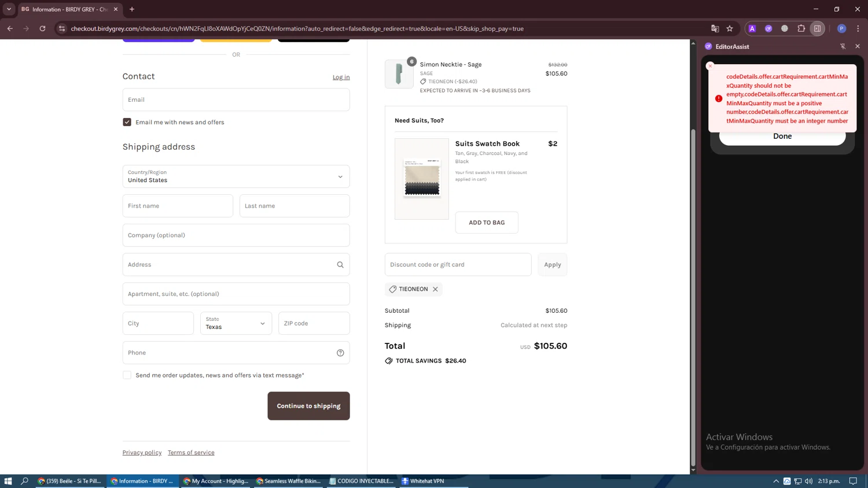Viewport: 868px width, 488px height.
Task: Open the Chrome profile avatar
Action: (x=842, y=28)
